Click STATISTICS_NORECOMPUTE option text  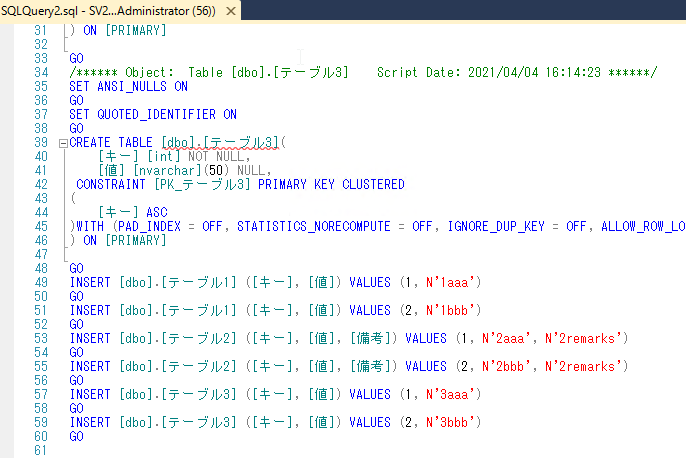click(314, 226)
